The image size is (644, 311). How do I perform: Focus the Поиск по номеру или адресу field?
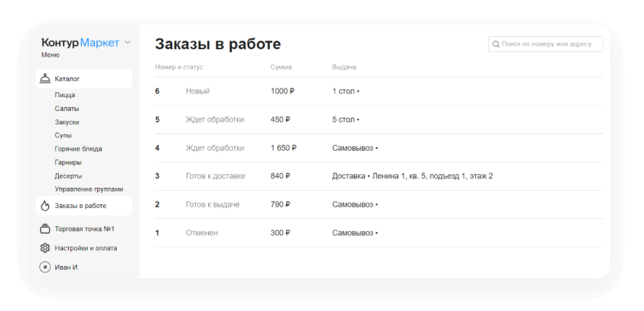point(545,44)
